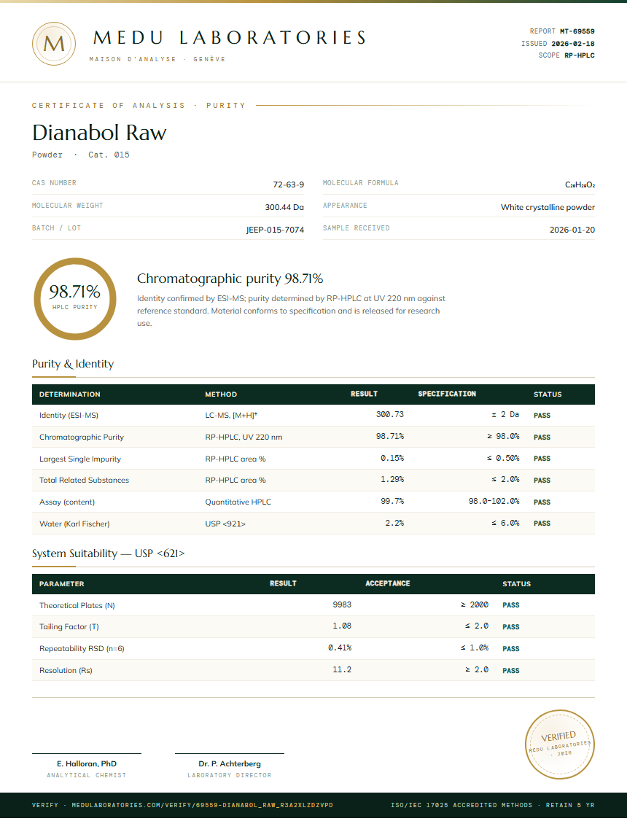Viewport: 627px width, 840px height.
Task: Select the Assay (content) row label
Action: pyautogui.click(x=67, y=502)
